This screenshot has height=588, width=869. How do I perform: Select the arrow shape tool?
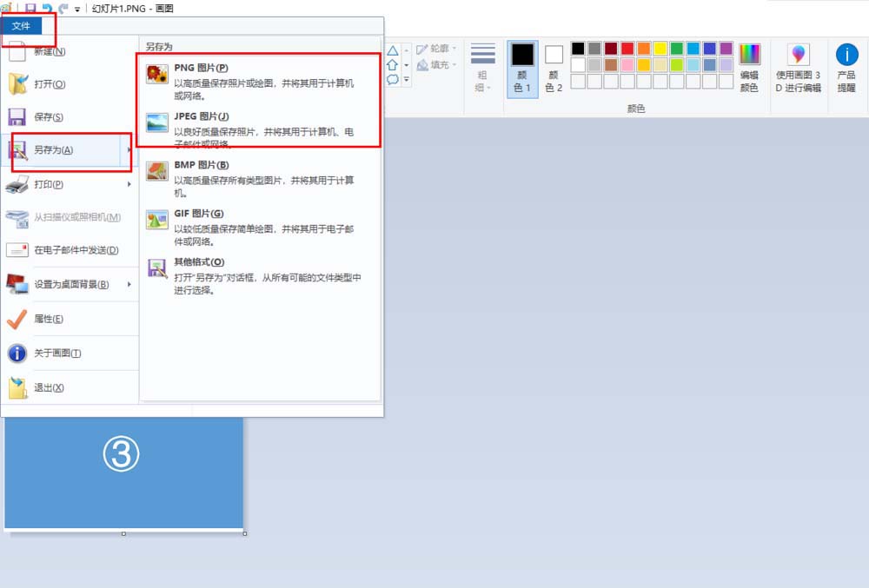pos(393,65)
